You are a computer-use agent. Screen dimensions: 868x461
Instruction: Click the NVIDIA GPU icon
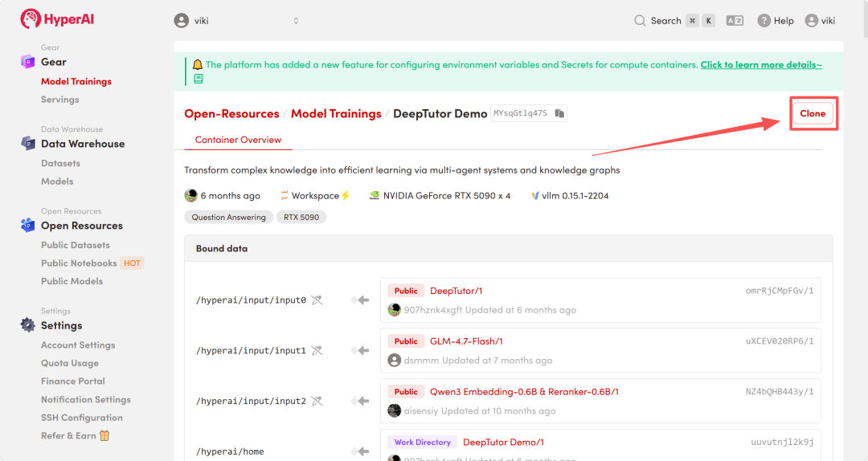[x=375, y=195]
